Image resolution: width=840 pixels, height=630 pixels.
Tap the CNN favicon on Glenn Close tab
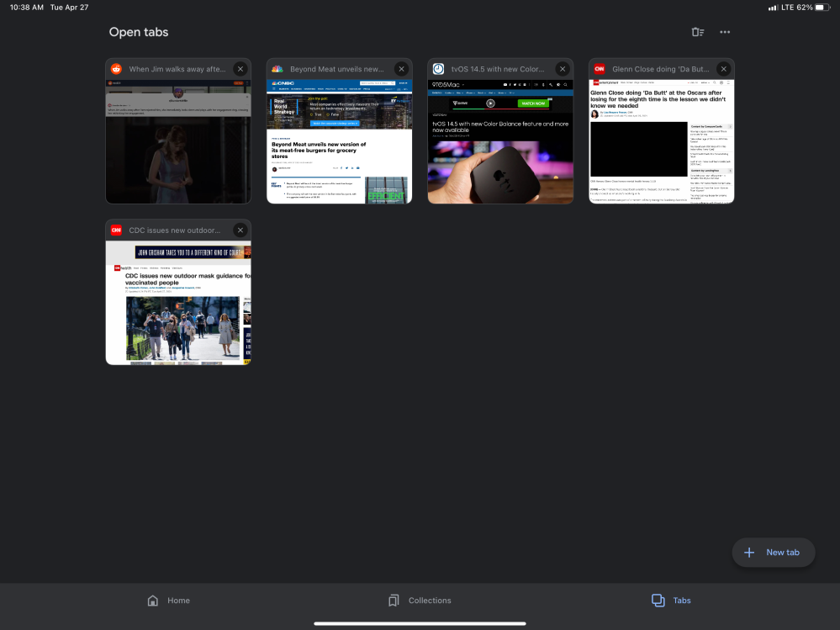click(x=600, y=69)
